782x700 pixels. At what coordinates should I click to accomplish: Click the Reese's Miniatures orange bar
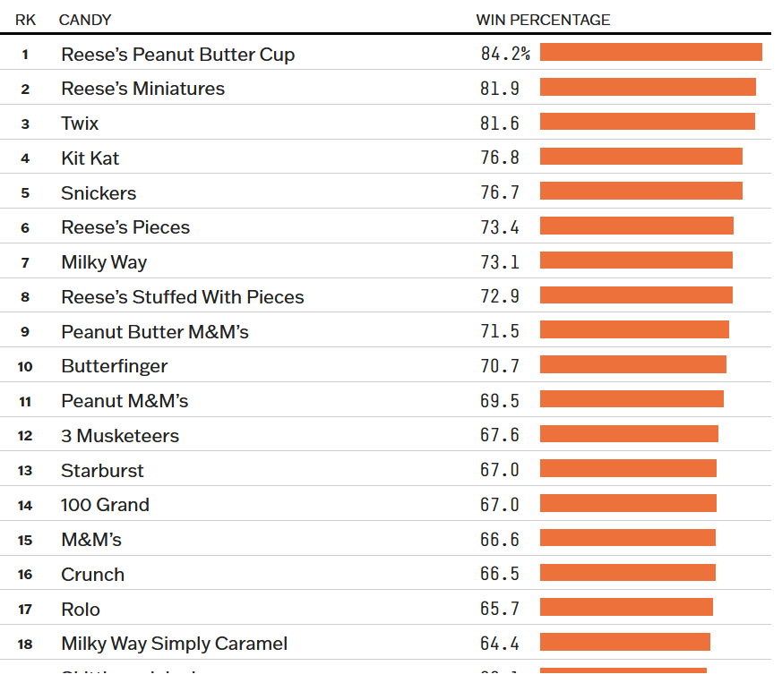click(648, 87)
